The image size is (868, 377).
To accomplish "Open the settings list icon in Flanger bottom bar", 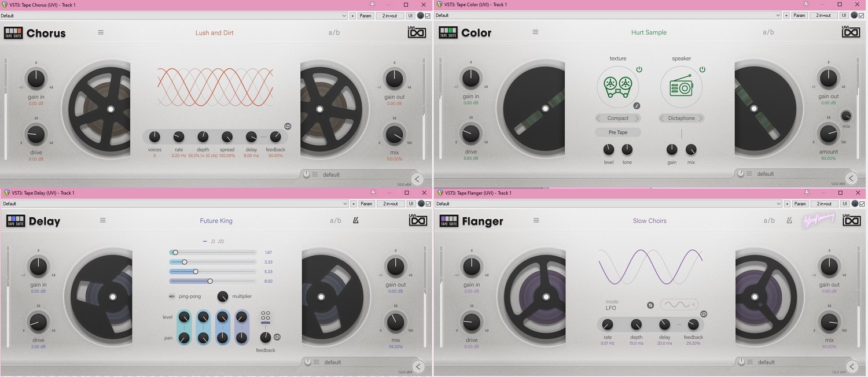I will tap(750, 362).
